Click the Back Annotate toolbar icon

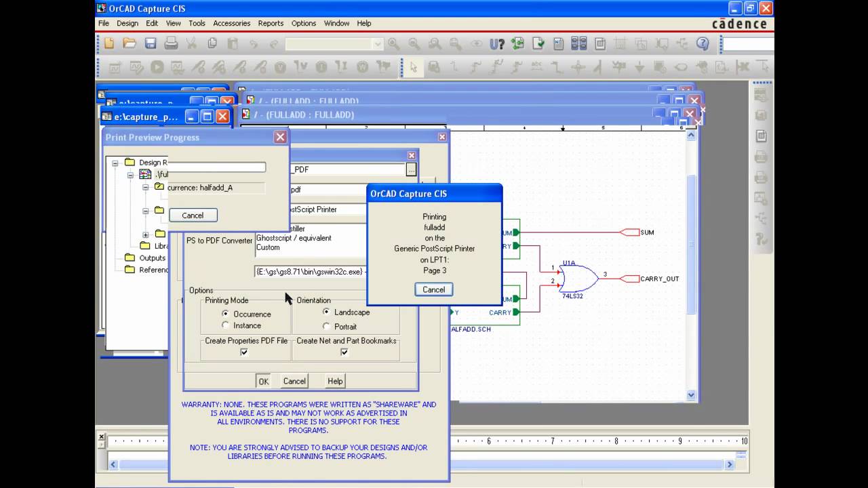[518, 43]
